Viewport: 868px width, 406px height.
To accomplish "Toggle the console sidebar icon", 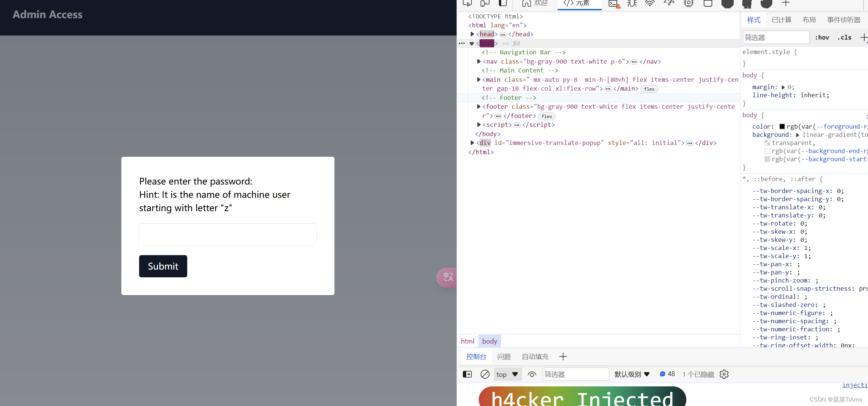I will [467, 375].
